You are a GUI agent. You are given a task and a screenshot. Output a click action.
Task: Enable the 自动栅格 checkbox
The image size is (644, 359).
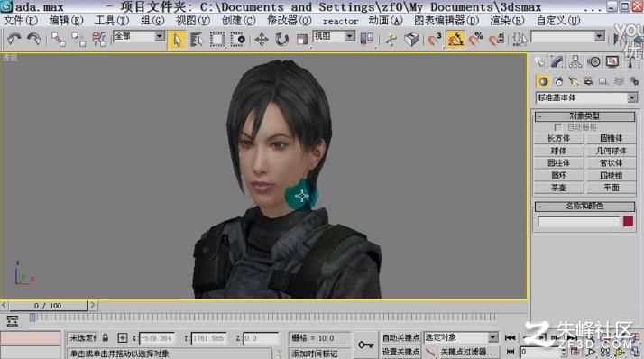pyautogui.click(x=557, y=127)
